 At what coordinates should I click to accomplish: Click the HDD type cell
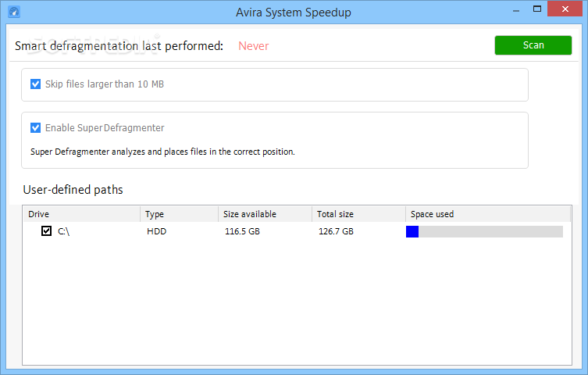(156, 231)
